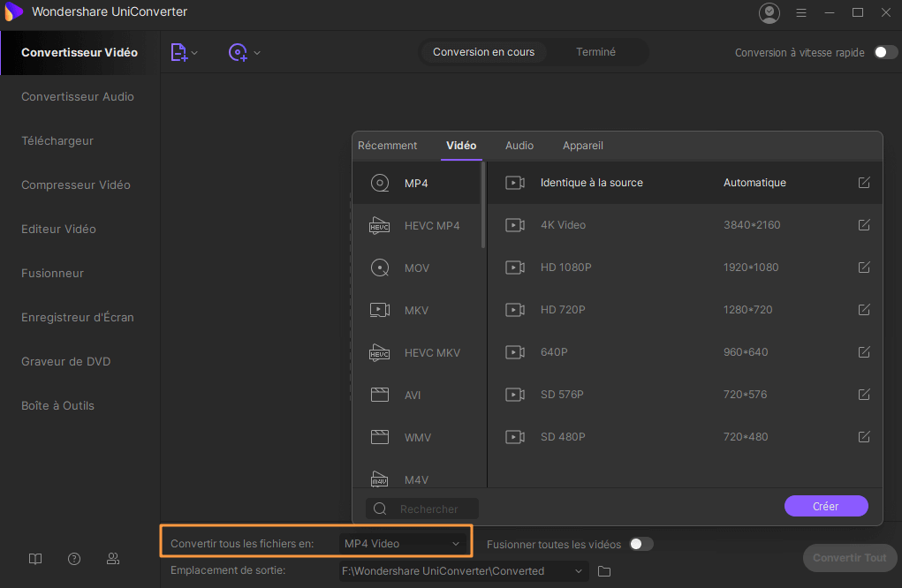Screen dimensions: 902x588
Task: Select the HD 1080P resolution preset
Action: [x=685, y=268]
